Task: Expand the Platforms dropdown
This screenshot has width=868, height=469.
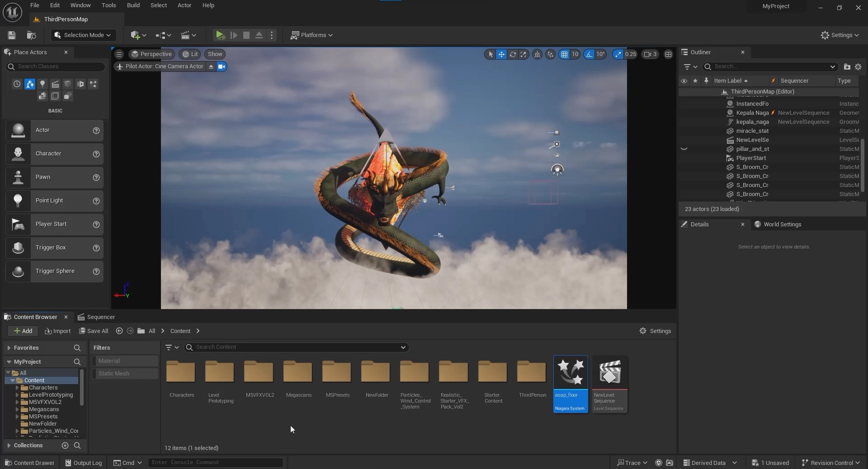Action: (311, 35)
